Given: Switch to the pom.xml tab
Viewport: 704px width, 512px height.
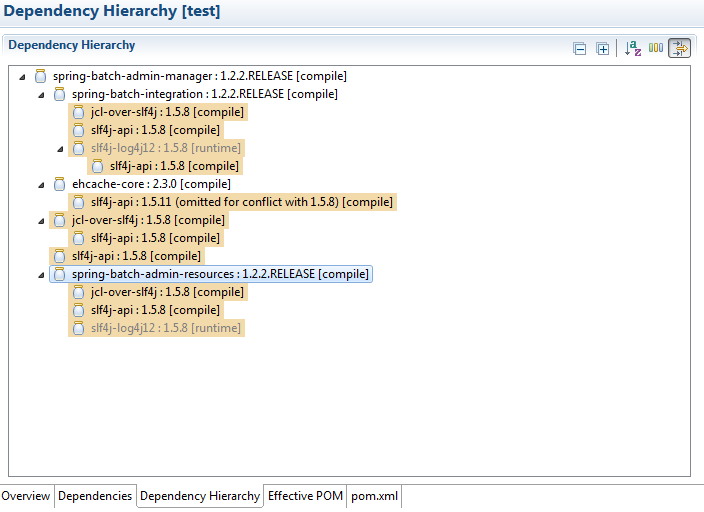Looking at the screenshot, I should 374,496.
